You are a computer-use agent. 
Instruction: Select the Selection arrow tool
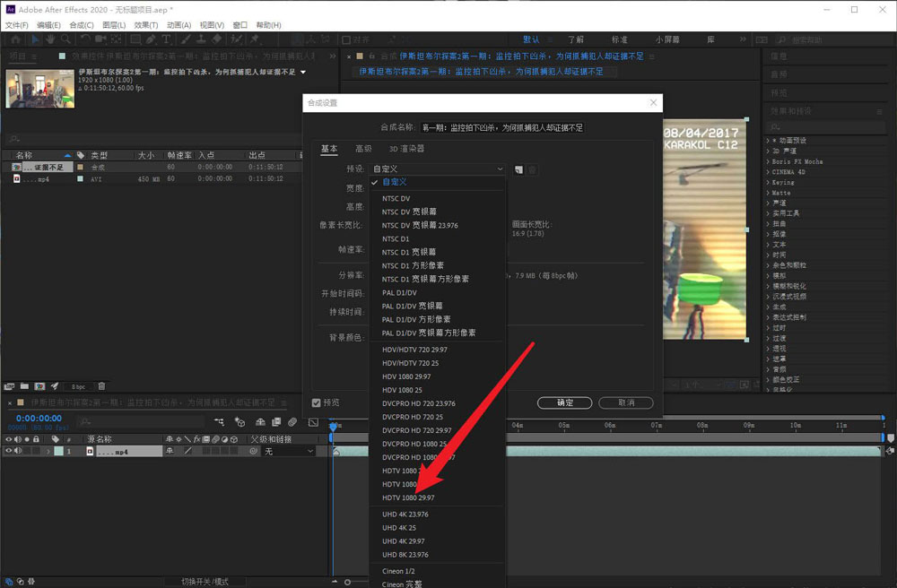[x=34, y=39]
